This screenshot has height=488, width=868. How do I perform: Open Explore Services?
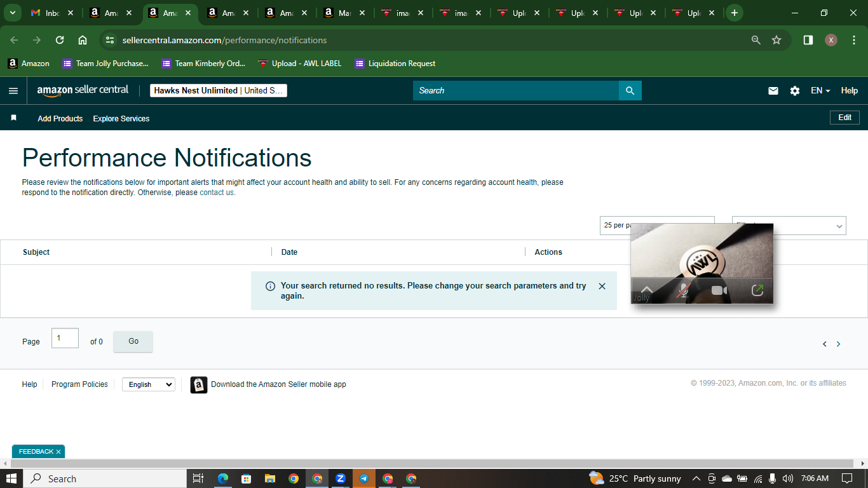121,119
